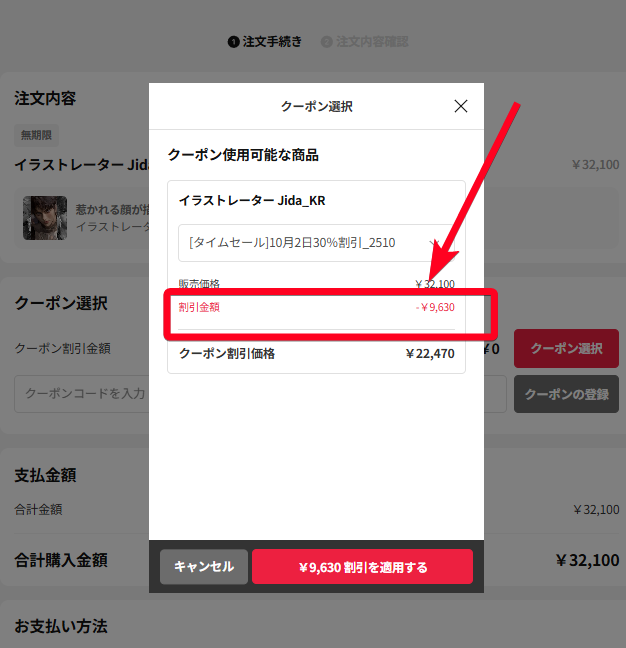Close the クーポン選択 dialog with X
The height and width of the screenshot is (648, 626).
pyautogui.click(x=461, y=106)
